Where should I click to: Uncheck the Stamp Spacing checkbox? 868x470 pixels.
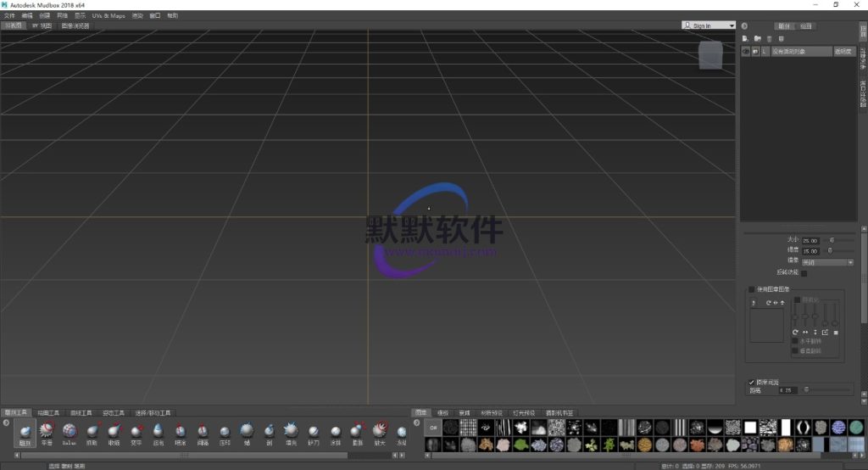(751, 383)
